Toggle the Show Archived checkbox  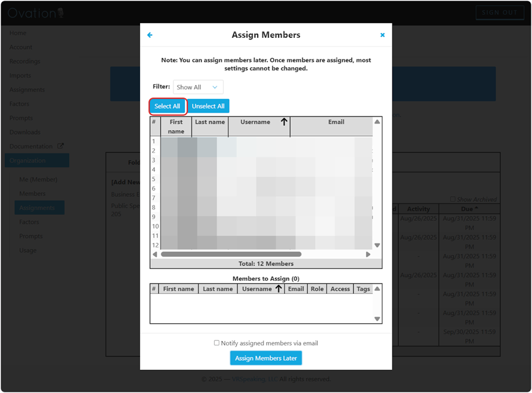point(453,199)
